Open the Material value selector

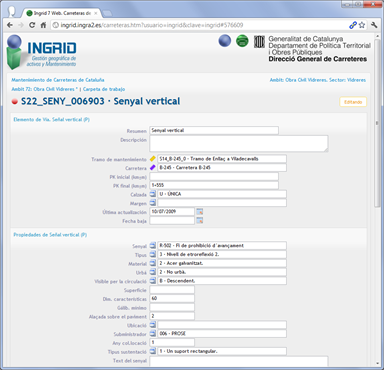point(153,263)
